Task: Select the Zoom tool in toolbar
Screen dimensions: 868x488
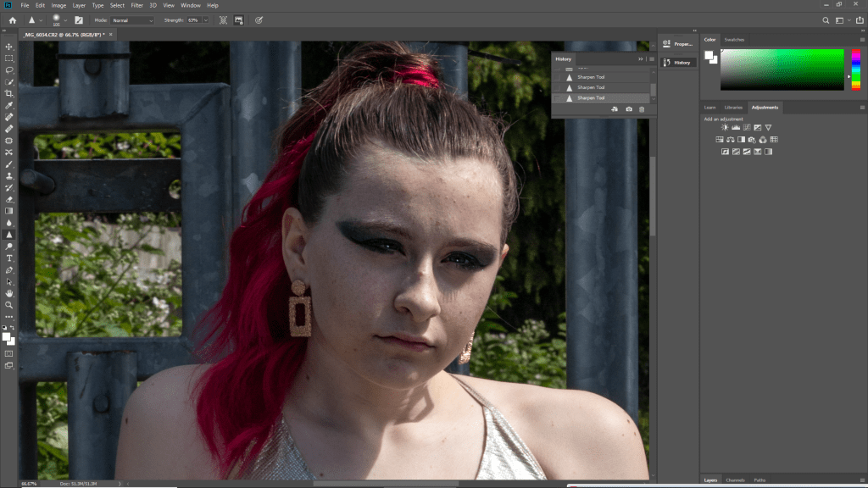Action: tap(9, 304)
